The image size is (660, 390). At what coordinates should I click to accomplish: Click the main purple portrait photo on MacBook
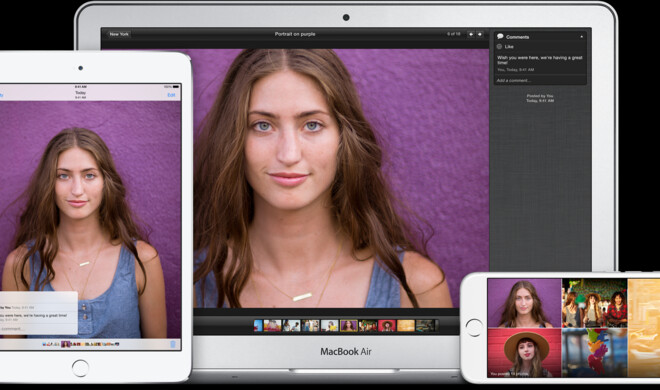341,178
